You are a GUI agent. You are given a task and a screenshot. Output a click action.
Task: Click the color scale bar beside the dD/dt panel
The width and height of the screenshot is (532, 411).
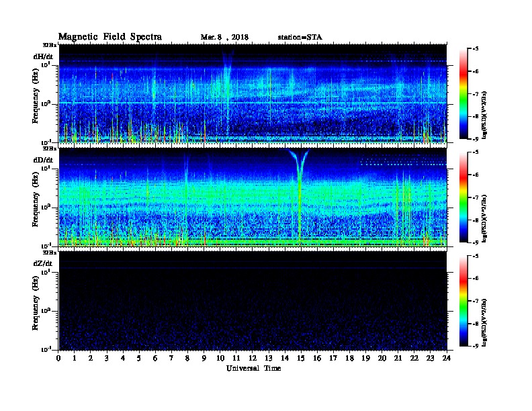tap(463, 197)
